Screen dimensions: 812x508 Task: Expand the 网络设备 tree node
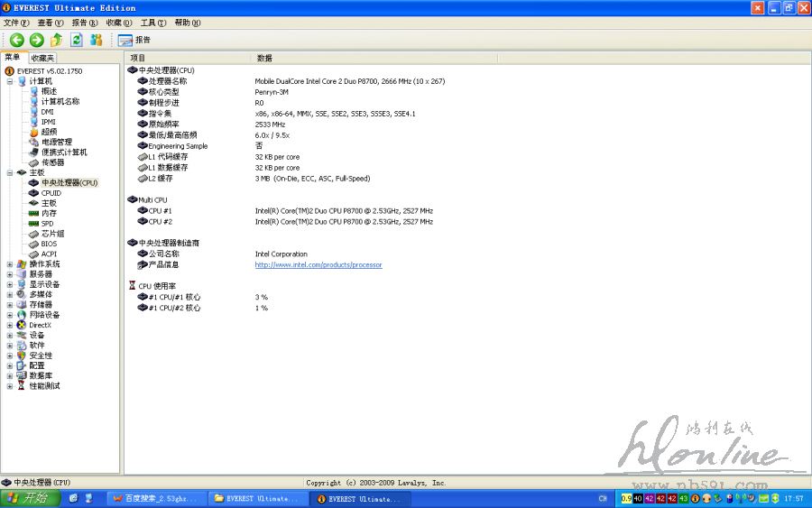(9, 315)
